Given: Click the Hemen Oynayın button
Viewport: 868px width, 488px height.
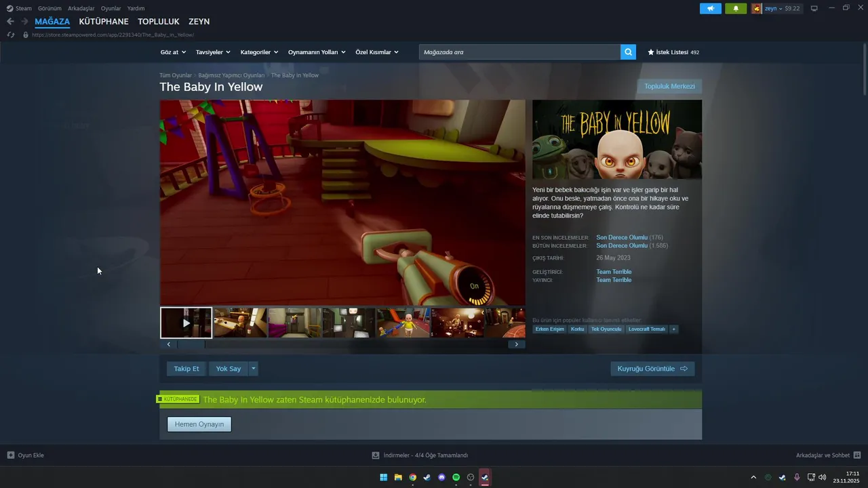Looking at the screenshot, I should (x=199, y=424).
